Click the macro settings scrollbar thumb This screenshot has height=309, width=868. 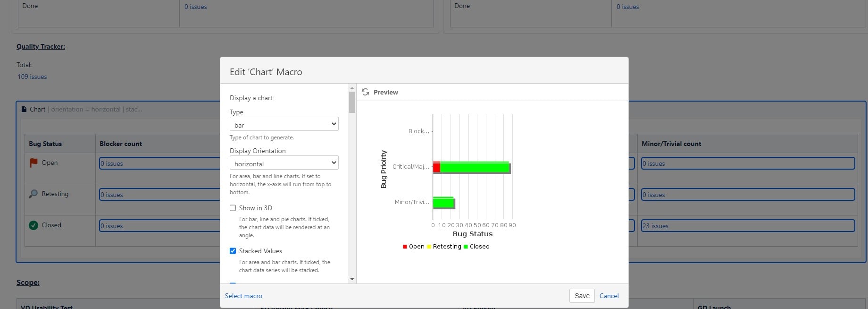point(352,102)
